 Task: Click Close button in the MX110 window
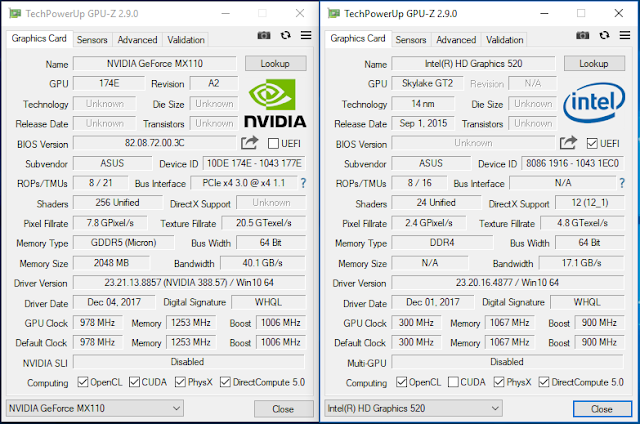[284, 409]
